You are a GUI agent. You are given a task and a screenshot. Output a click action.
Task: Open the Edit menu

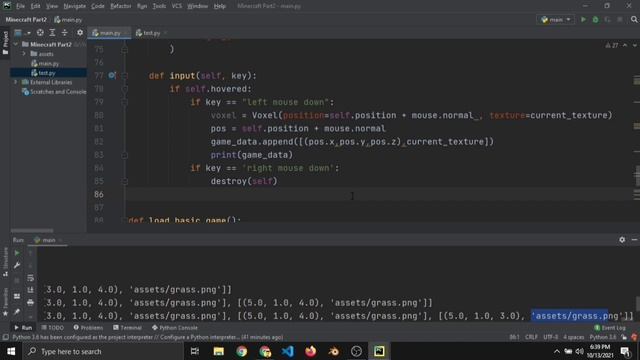point(36,6)
